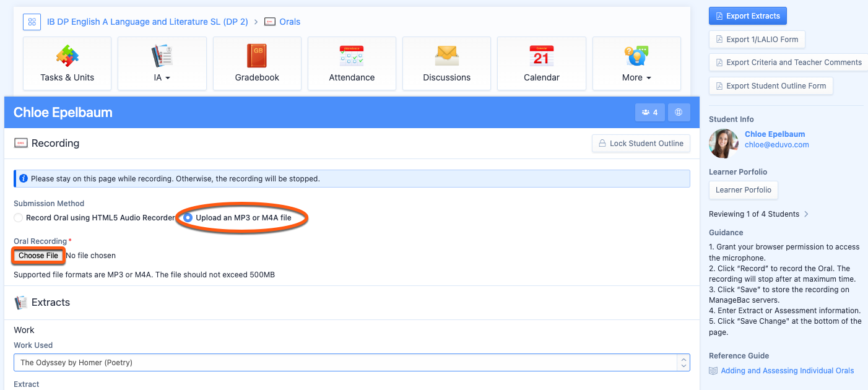Click Chloe Epelbaum's profile photo
The image size is (868, 390).
coord(724,144)
